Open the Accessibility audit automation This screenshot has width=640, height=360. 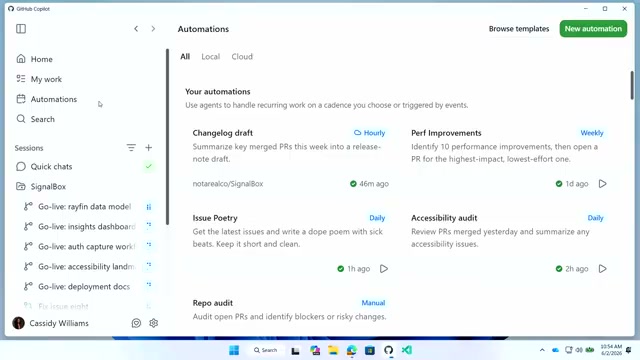click(444, 218)
